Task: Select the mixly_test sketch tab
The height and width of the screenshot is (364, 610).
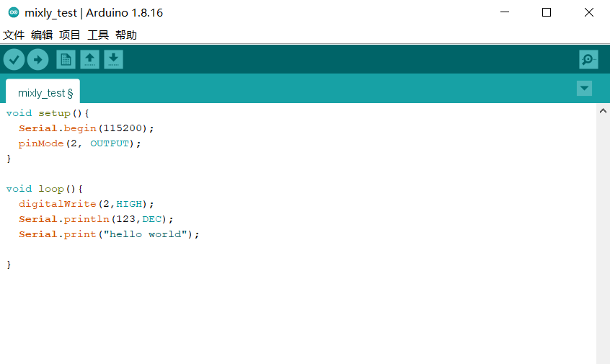Action: click(43, 93)
